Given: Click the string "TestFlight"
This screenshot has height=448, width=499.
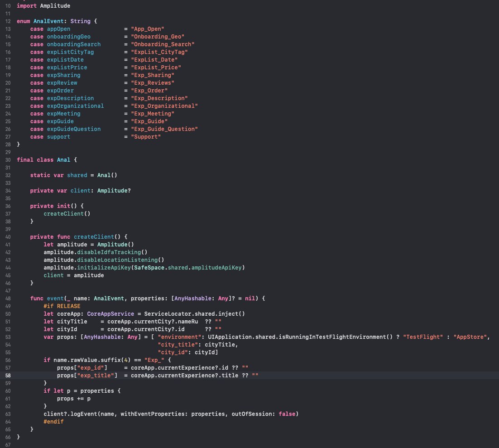Looking at the screenshot, I should pos(423,337).
